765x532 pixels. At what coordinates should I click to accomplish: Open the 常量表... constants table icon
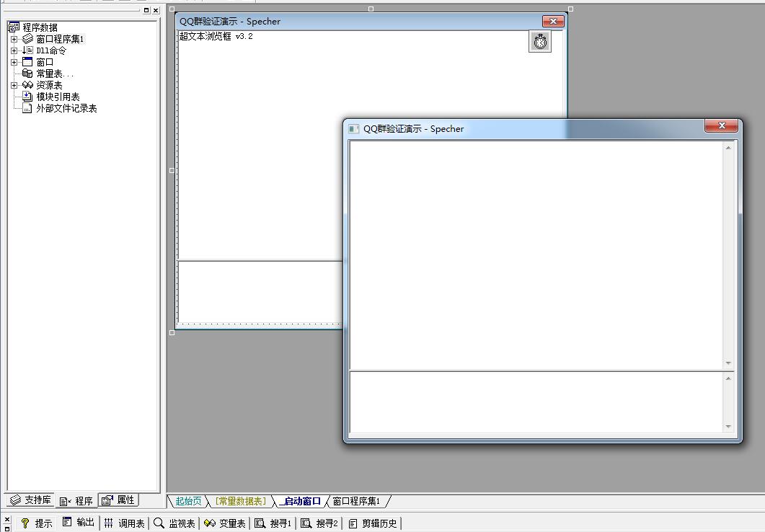[x=28, y=74]
